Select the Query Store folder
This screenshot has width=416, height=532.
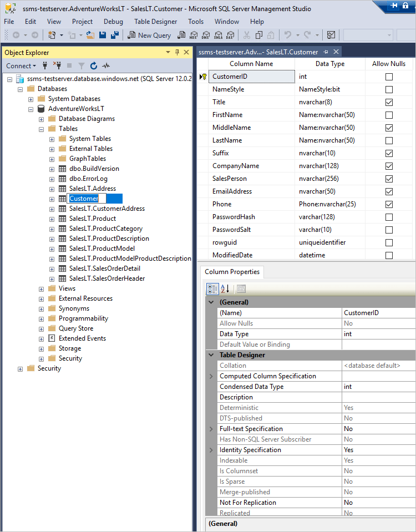(75, 328)
